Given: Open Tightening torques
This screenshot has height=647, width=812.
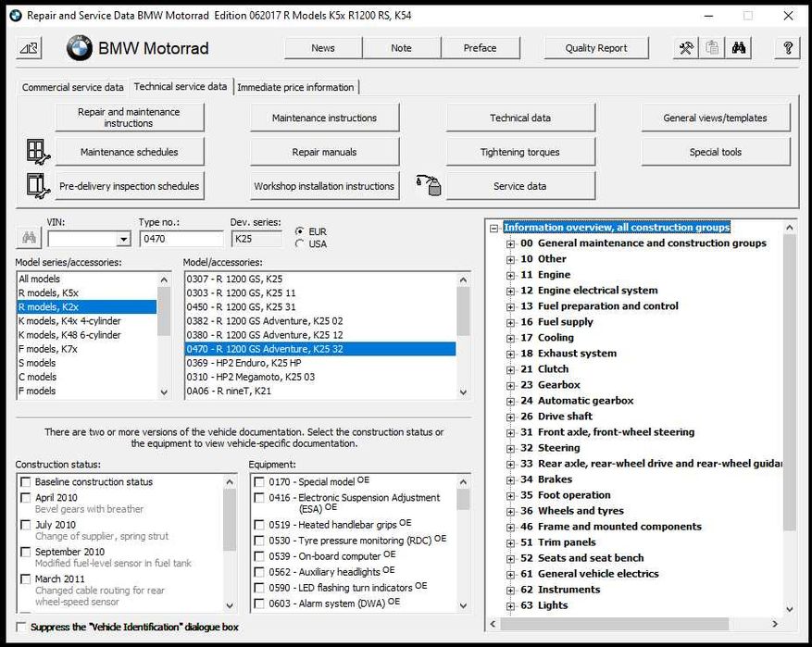Looking at the screenshot, I should point(520,152).
